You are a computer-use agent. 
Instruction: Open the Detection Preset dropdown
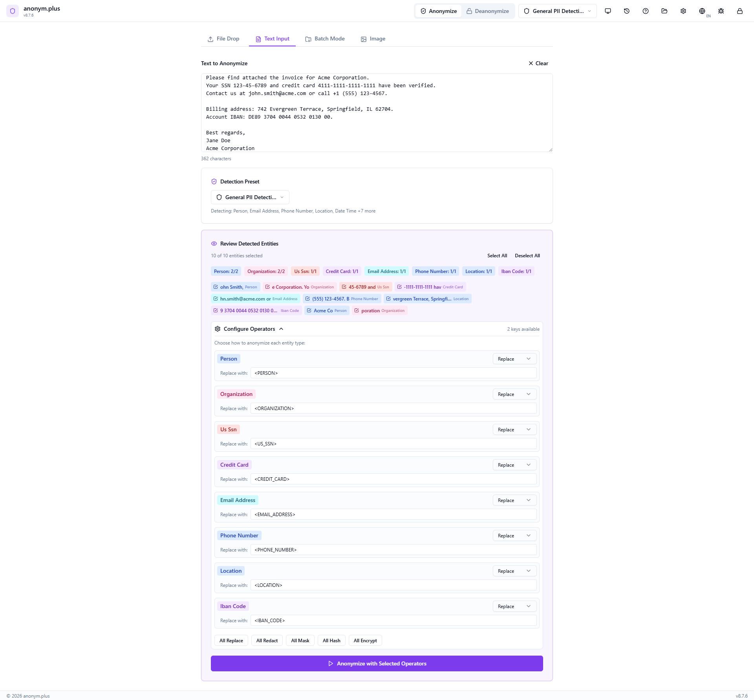(250, 197)
